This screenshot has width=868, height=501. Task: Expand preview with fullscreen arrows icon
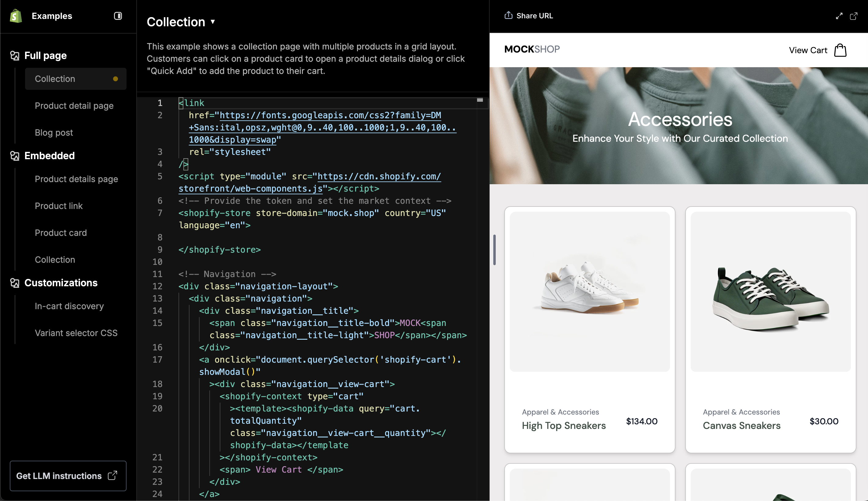tap(839, 16)
